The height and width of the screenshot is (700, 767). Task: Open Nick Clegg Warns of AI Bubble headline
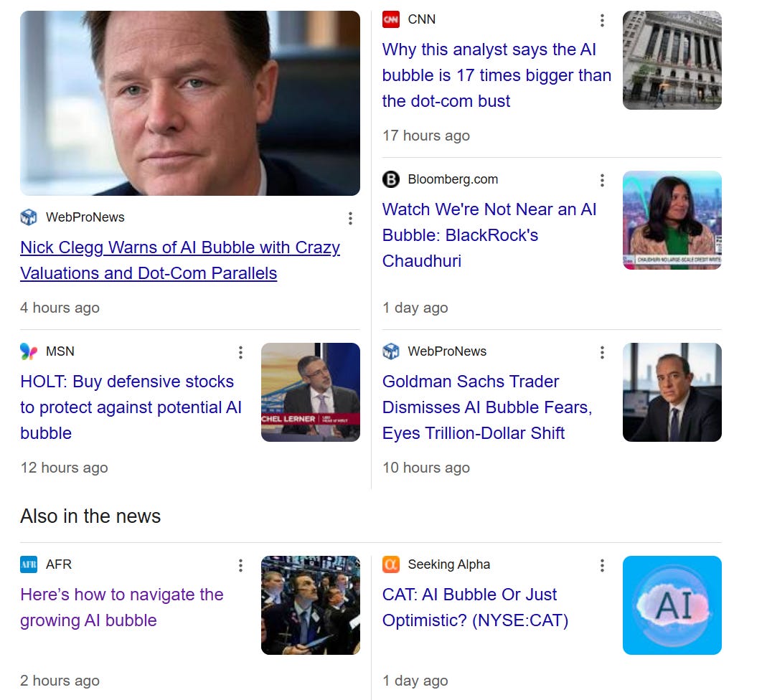click(x=180, y=260)
